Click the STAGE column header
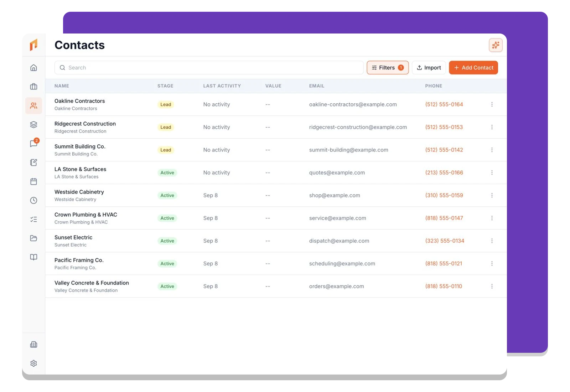 (165, 86)
